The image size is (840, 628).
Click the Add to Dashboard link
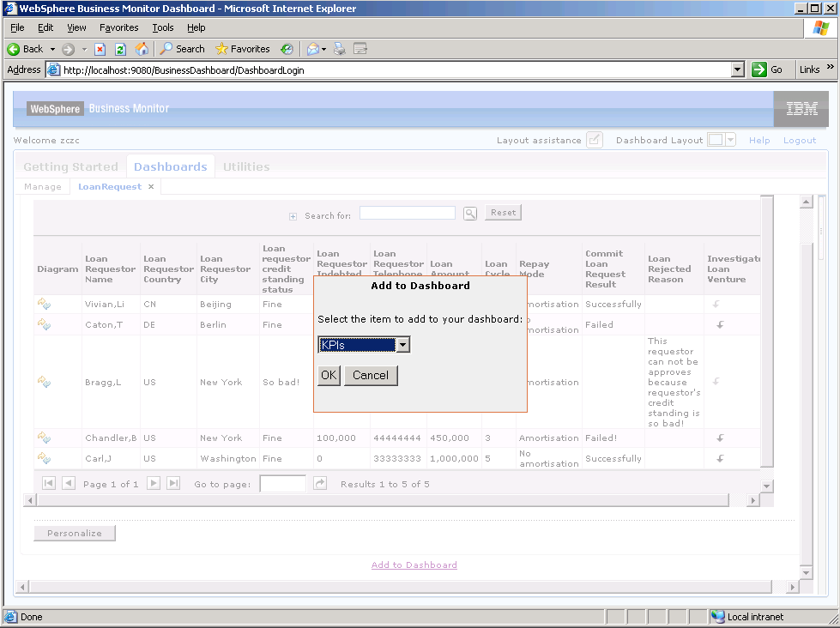pos(414,565)
